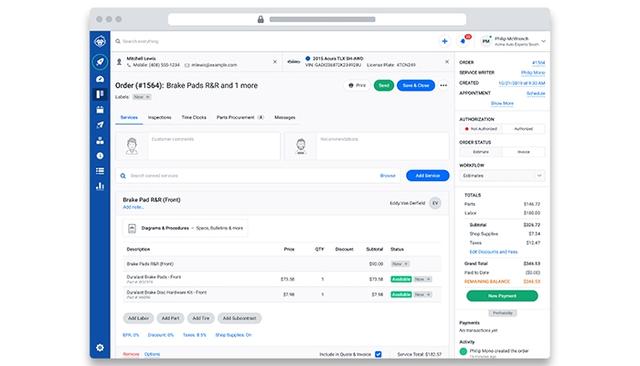Click Add Part button
This screenshot has width=640, height=366.
(x=170, y=318)
